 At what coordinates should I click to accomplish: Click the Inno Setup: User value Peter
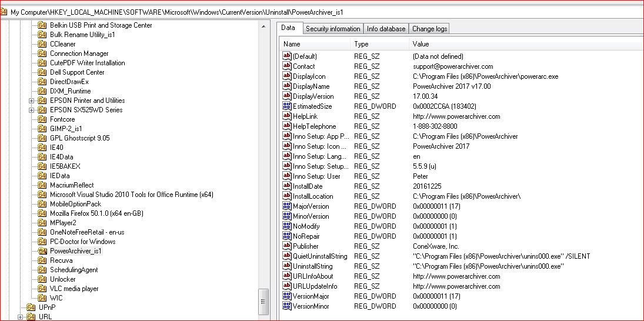[421, 176]
